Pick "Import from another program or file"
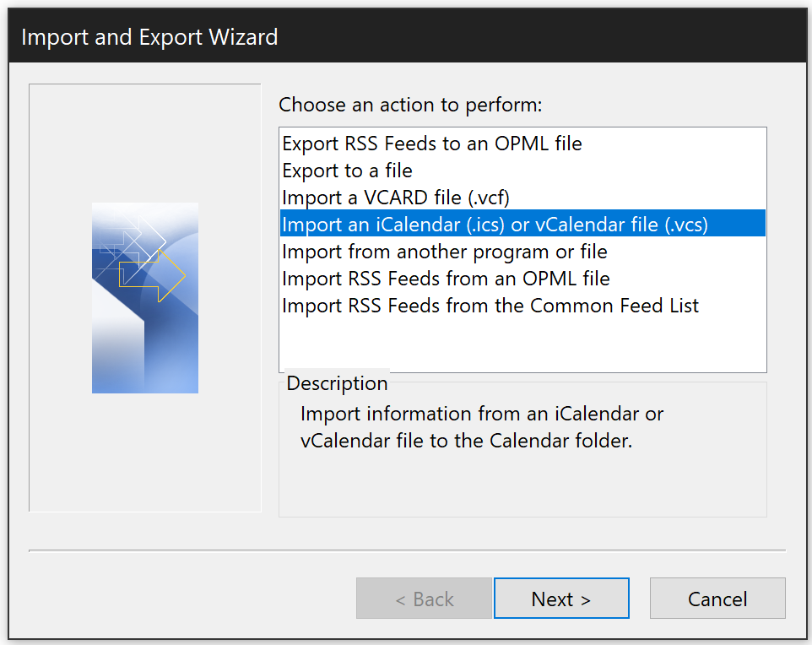Viewport: 812px width, 645px height. click(444, 252)
